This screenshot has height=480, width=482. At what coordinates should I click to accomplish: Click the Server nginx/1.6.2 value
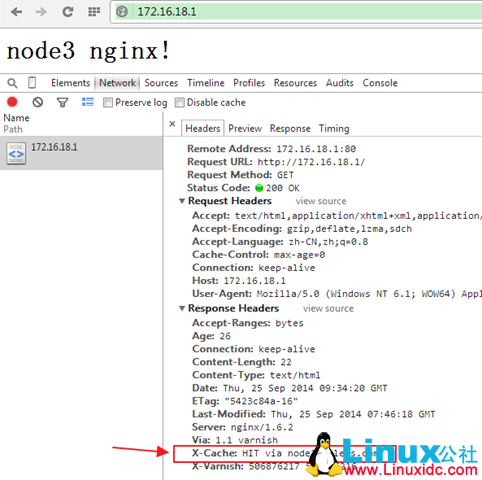coord(262,427)
